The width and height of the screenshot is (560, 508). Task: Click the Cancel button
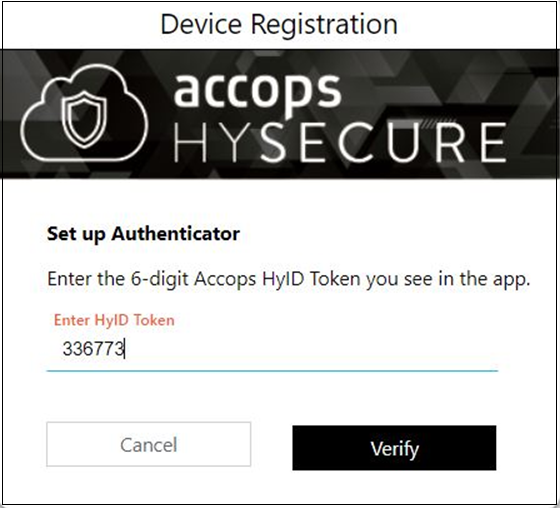(149, 444)
